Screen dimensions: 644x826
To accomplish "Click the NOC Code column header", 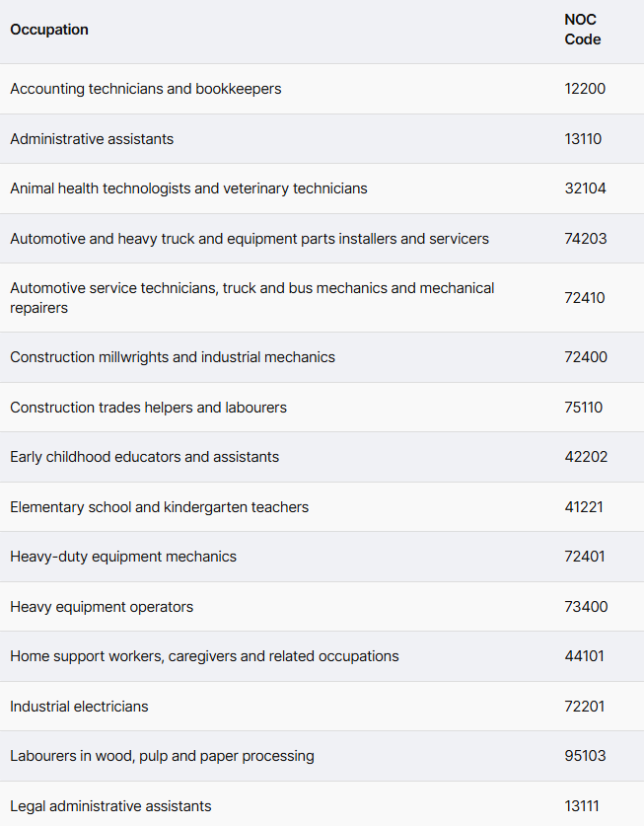I will 582,30.
